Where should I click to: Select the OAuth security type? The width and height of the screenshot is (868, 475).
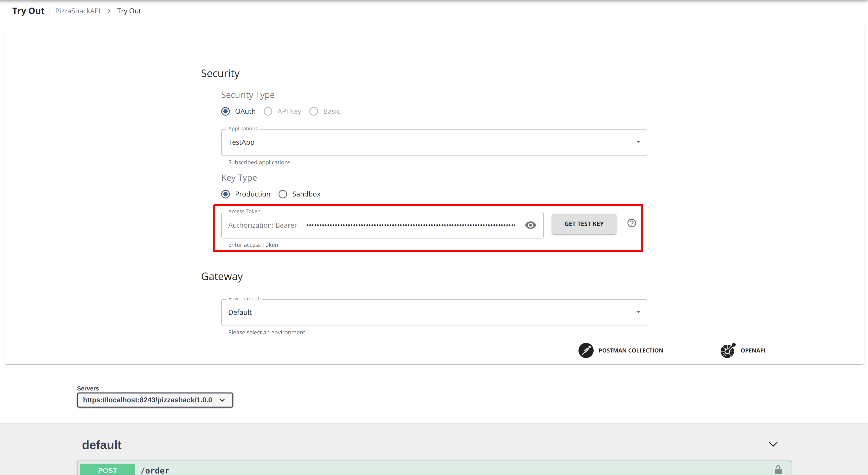[225, 111]
